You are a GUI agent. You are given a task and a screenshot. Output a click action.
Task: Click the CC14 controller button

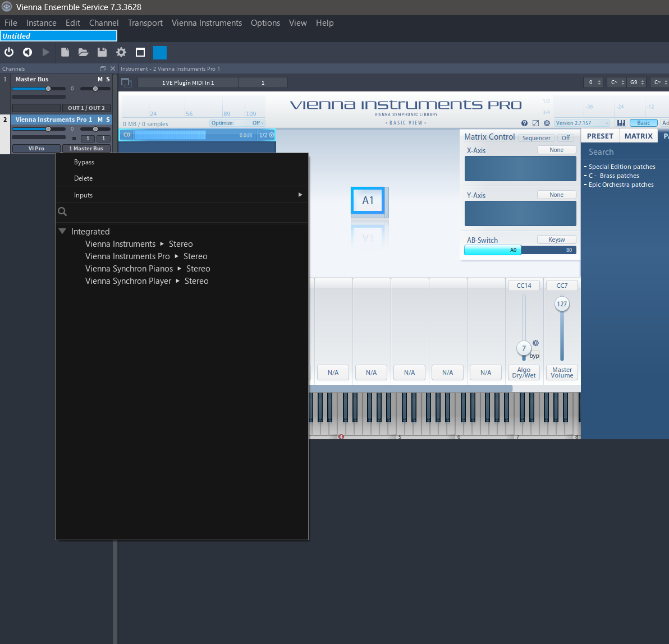[x=524, y=286]
